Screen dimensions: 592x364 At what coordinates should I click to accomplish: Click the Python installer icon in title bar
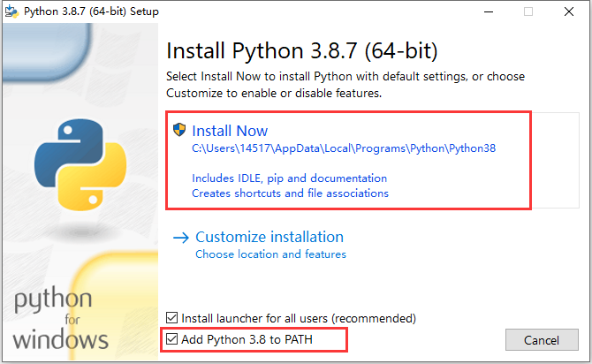click(x=11, y=11)
